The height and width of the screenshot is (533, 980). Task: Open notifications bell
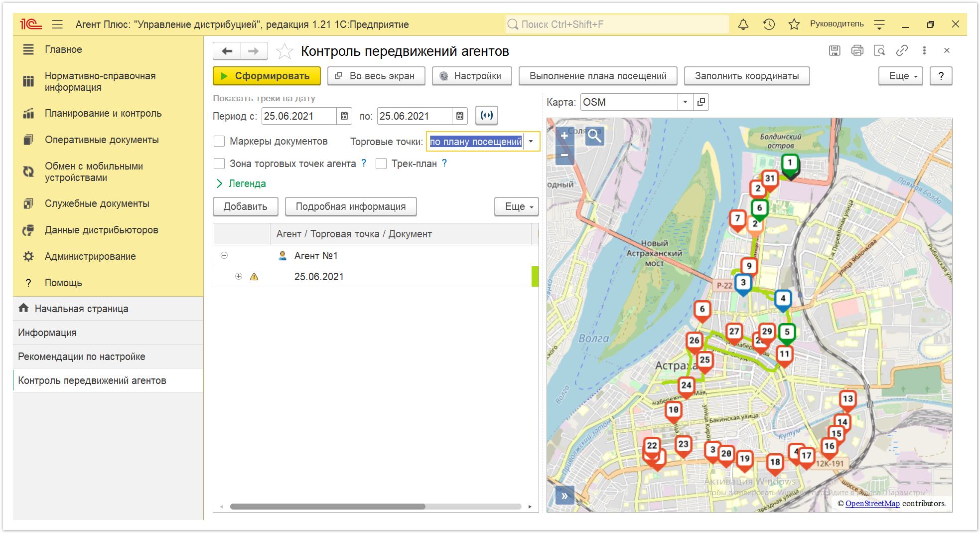tap(743, 24)
